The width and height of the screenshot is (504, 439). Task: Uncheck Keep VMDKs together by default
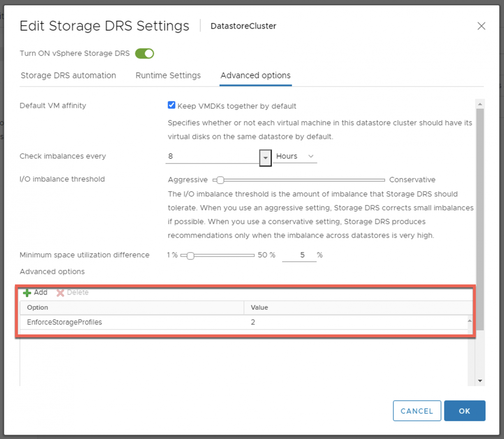pos(171,105)
